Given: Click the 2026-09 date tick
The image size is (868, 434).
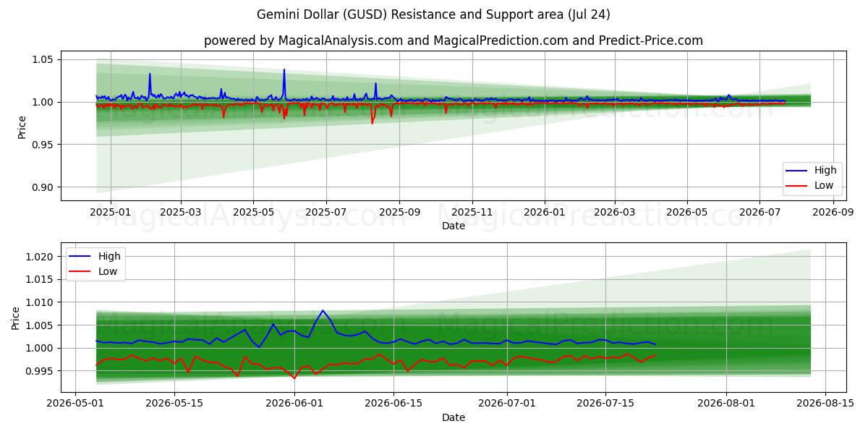Looking at the screenshot, I should (x=833, y=212).
